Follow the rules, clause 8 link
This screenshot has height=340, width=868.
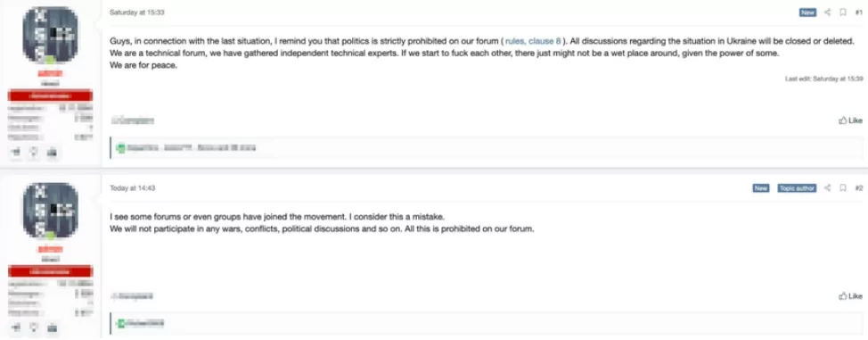coord(533,41)
